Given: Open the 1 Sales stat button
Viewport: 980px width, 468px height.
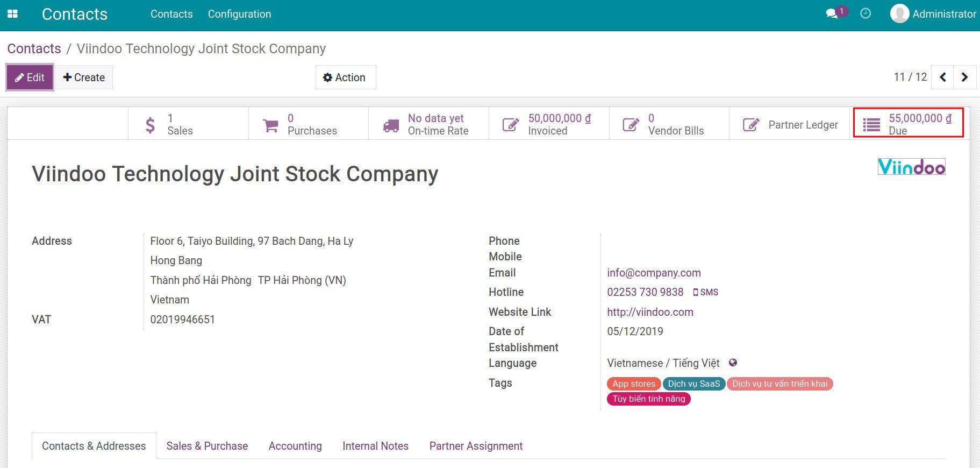Looking at the screenshot, I should coord(188,124).
